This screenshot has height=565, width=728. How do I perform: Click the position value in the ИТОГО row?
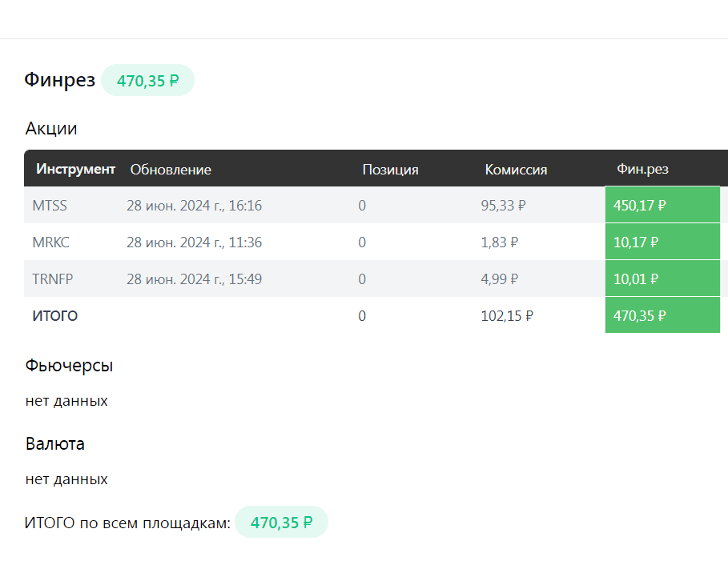coord(362,316)
